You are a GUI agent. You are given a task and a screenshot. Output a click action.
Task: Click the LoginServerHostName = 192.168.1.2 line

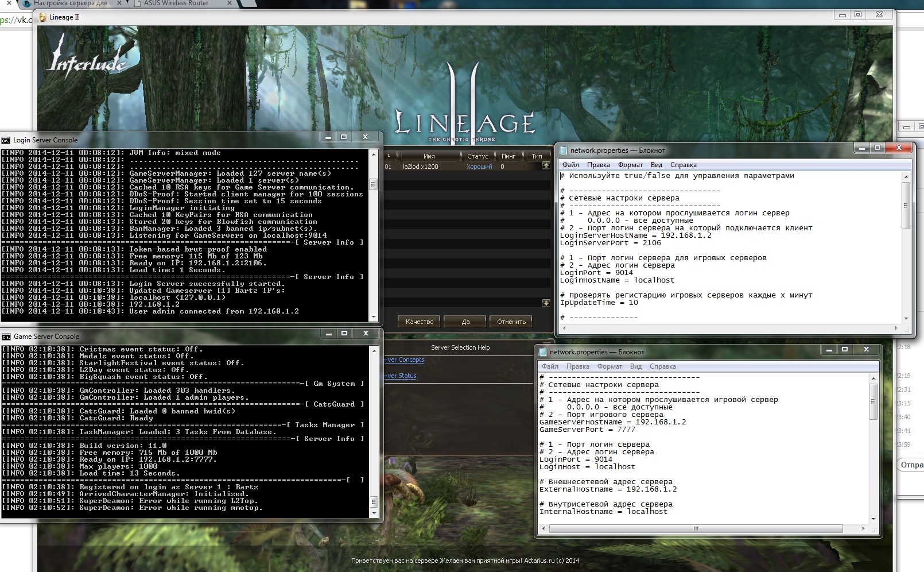(635, 235)
